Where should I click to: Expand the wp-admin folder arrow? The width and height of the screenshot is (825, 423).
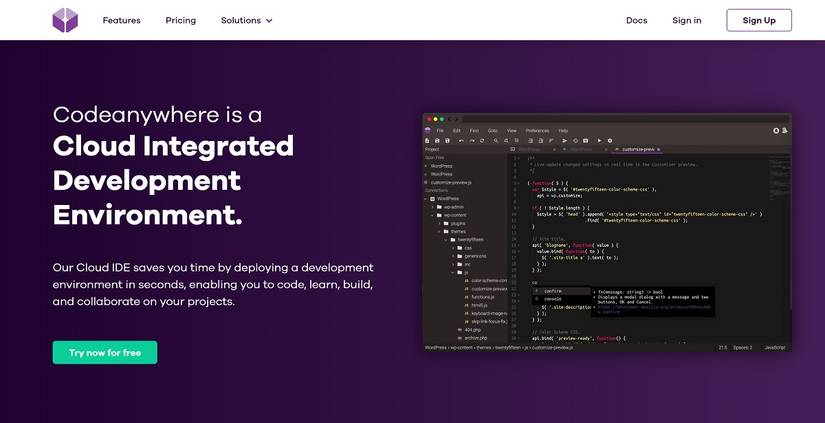pos(432,207)
